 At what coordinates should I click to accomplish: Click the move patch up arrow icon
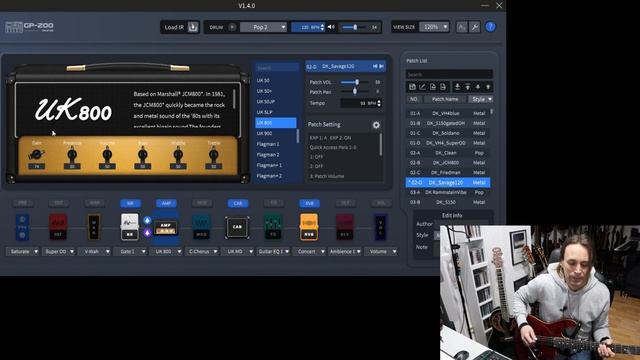pos(488,87)
